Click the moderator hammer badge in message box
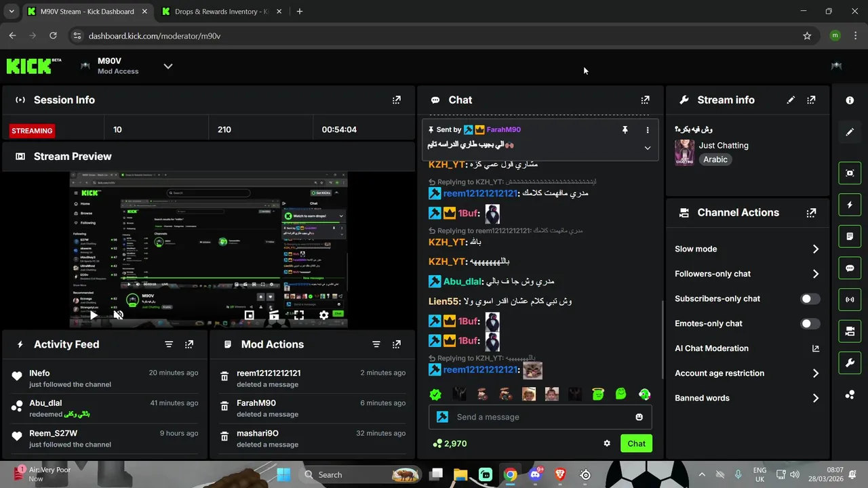The image size is (868, 488). pos(442,417)
